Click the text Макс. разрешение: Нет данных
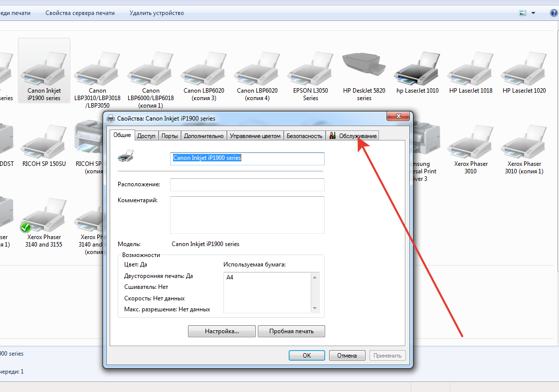559x392 pixels. point(167,309)
